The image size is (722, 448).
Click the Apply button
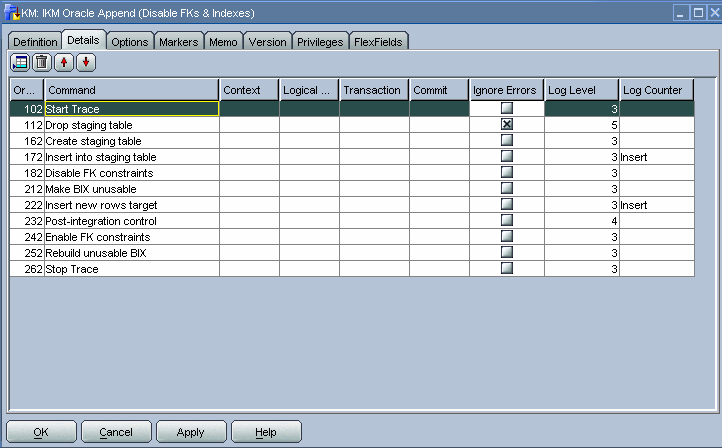(191, 432)
